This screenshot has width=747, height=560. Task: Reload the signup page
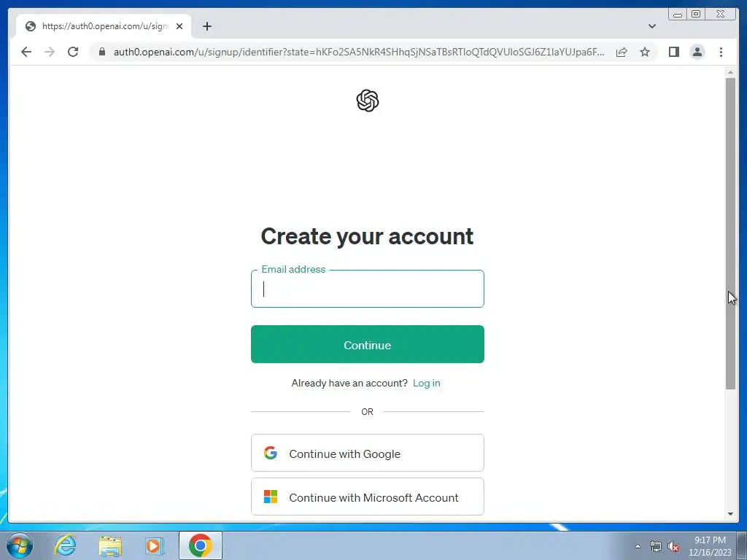pyautogui.click(x=73, y=52)
